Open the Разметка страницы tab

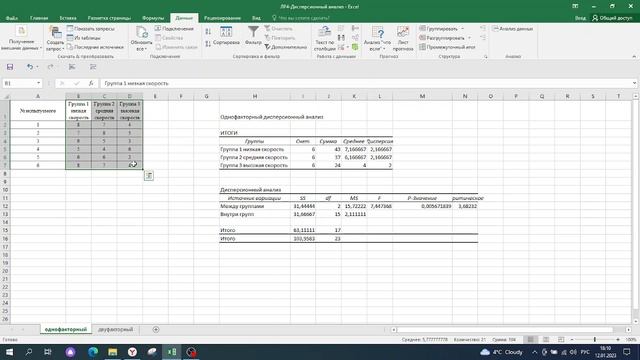click(109, 18)
